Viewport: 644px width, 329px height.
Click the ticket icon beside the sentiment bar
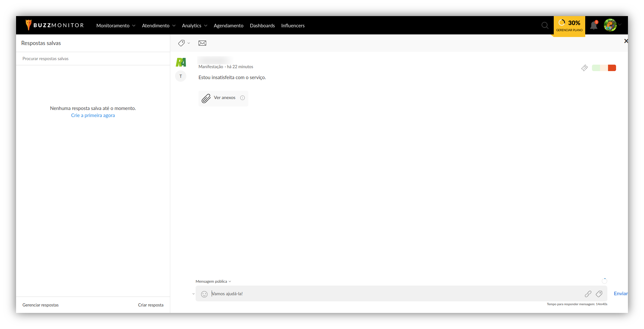click(584, 68)
